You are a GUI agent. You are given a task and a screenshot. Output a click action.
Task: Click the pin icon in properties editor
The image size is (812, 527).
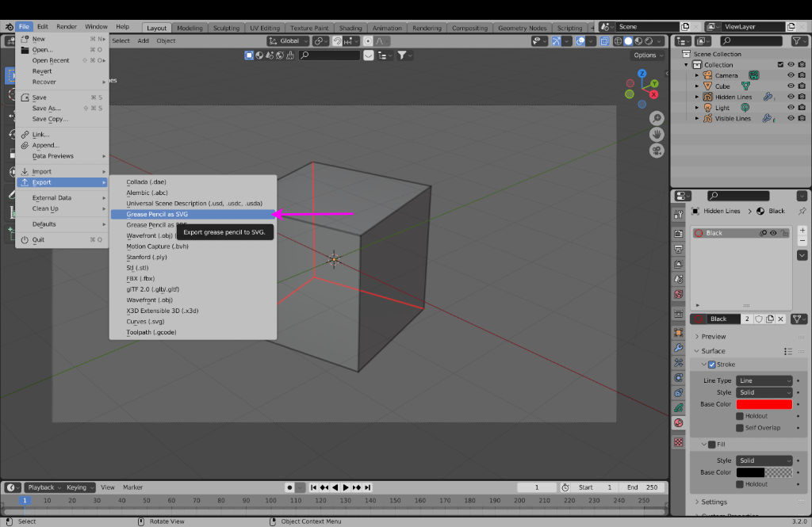[x=802, y=211]
